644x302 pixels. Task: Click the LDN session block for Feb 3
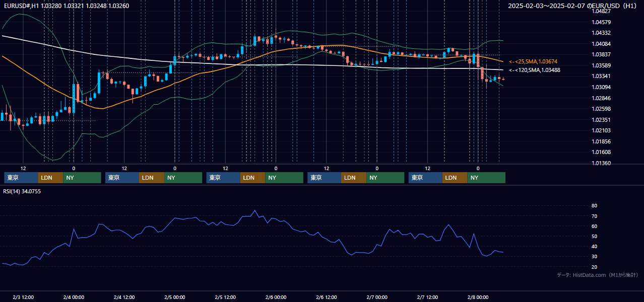[x=50, y=178]
